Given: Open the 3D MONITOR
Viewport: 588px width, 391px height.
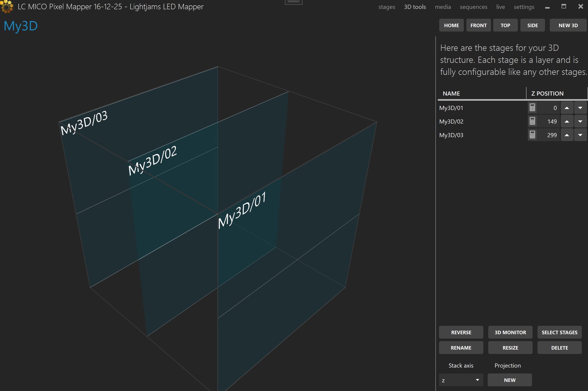Looking at the screenshot, I should [x=510, y=332].
